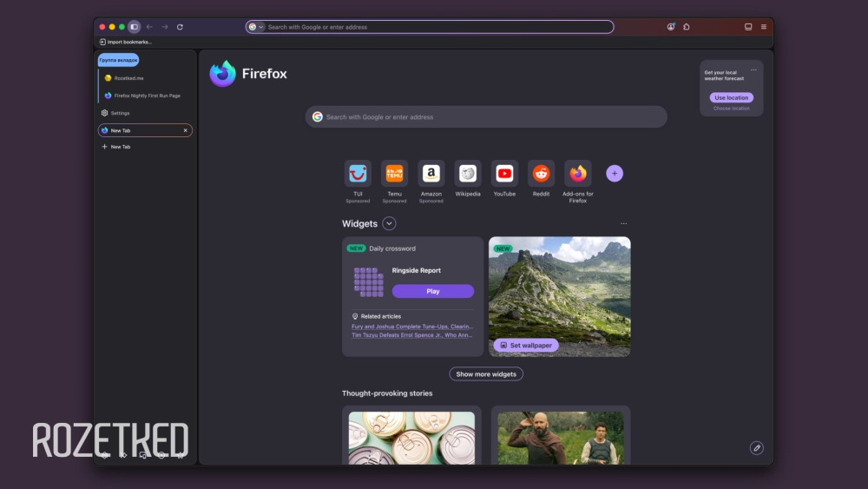Click Show more widgets button
This screenshot has height=489, width=868.
[x=486, y=374]
